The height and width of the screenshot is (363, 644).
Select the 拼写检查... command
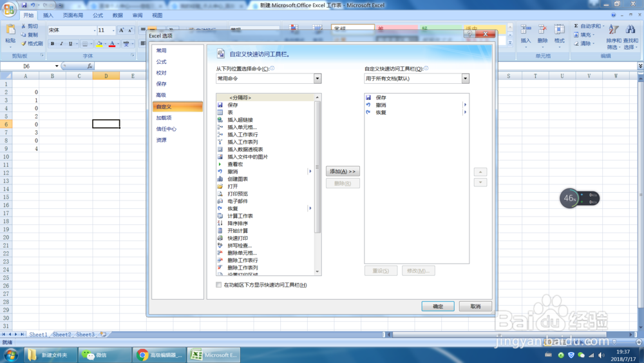point(265,246)
